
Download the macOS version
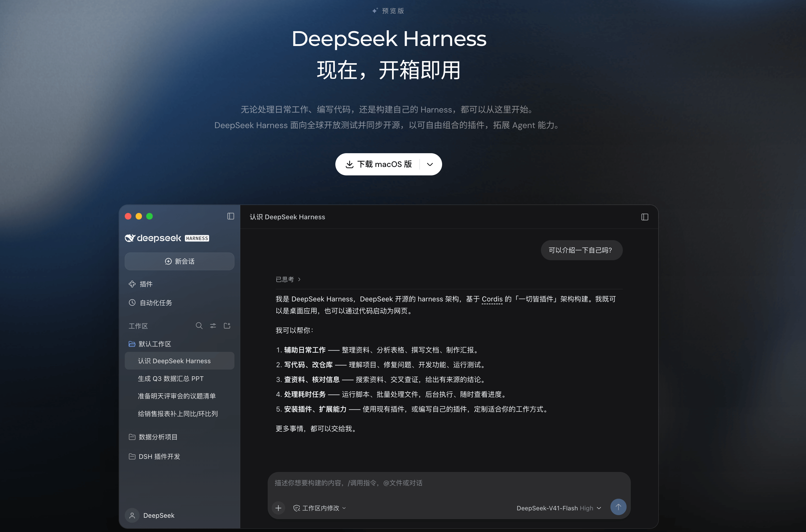point(378,164)
